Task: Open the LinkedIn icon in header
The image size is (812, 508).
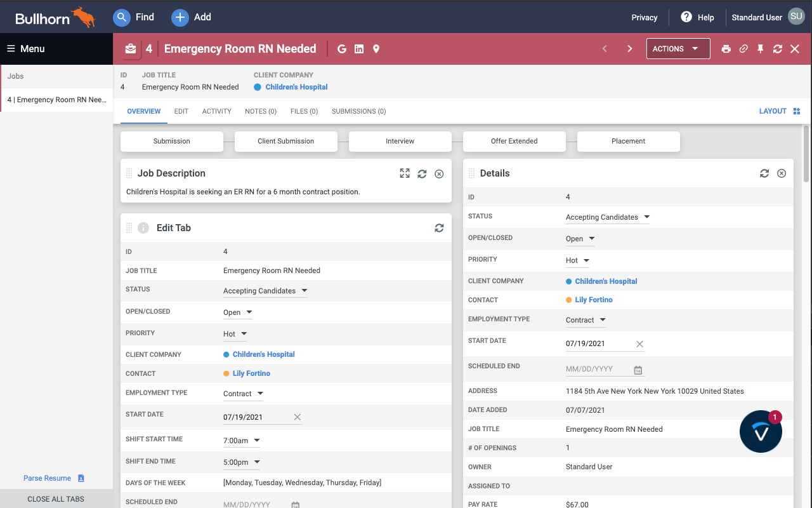Action: click(359, 49)
